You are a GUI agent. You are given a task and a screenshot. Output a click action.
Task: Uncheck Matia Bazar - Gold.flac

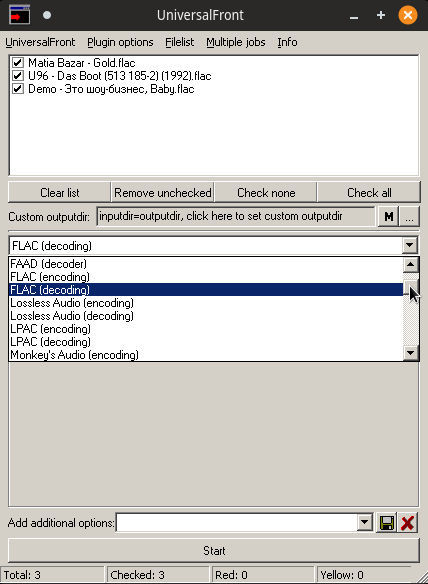click(x=18, y=63)
